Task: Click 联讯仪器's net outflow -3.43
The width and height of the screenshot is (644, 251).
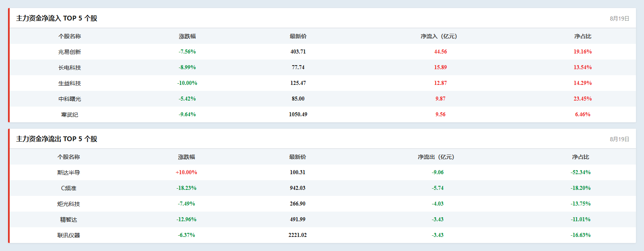Action: (438, 235)
